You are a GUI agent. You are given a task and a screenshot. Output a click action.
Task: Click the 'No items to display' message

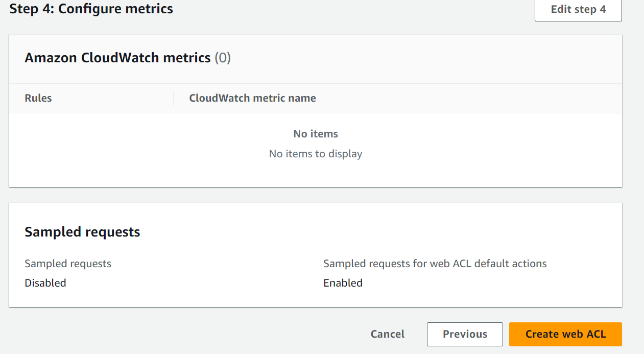[x=316, y=154]
